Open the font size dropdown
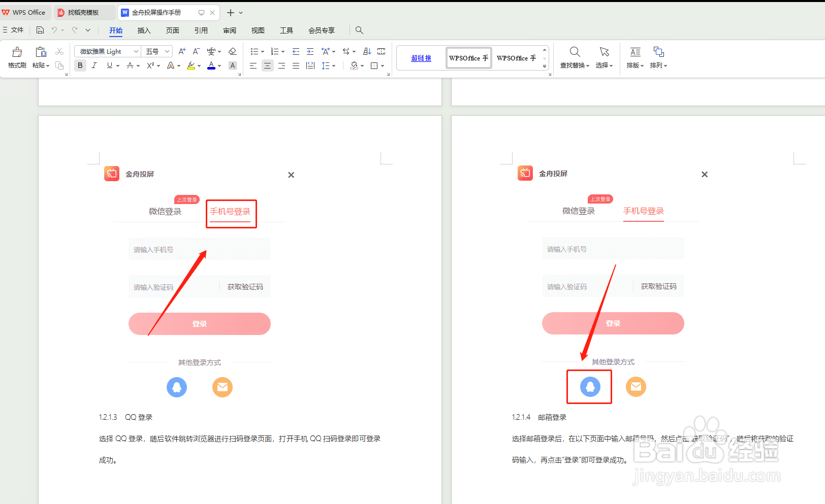Image resolution: width=825 pixels, height=504 pixels. (166, 51)
